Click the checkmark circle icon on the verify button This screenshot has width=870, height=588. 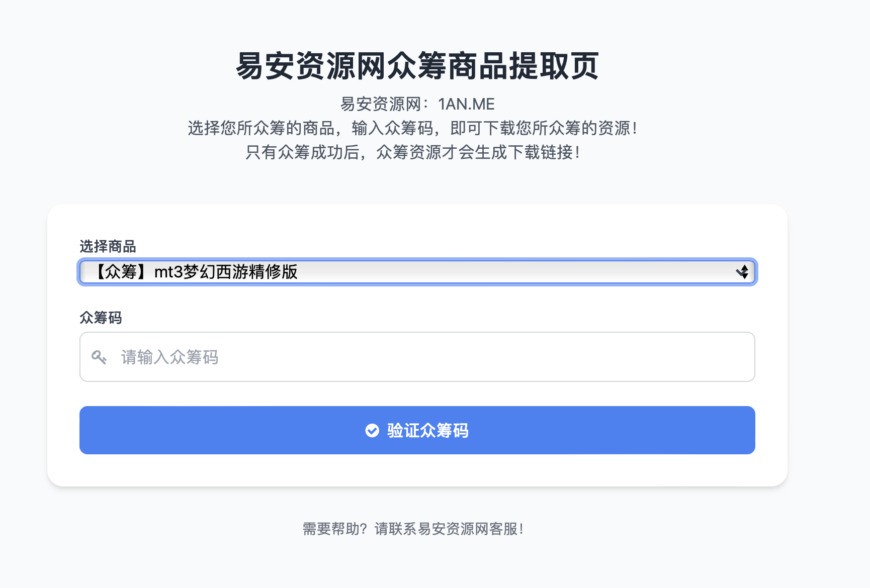[372, 431]
